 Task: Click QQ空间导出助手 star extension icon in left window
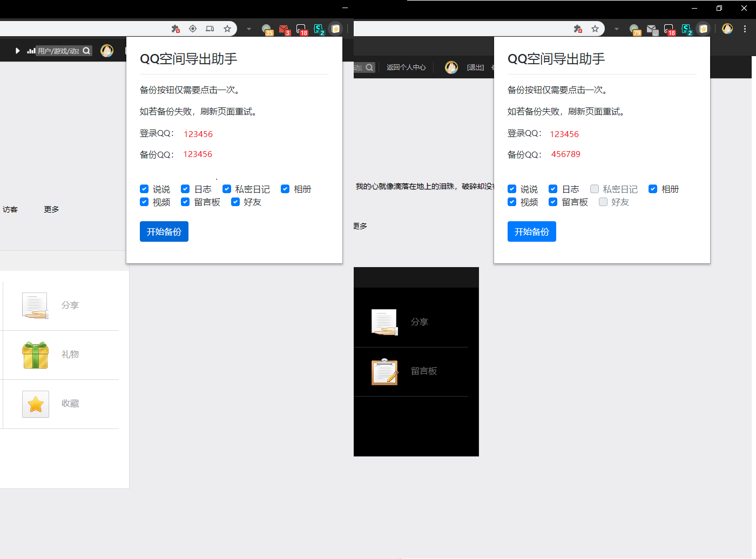click(x=336, y=29)
